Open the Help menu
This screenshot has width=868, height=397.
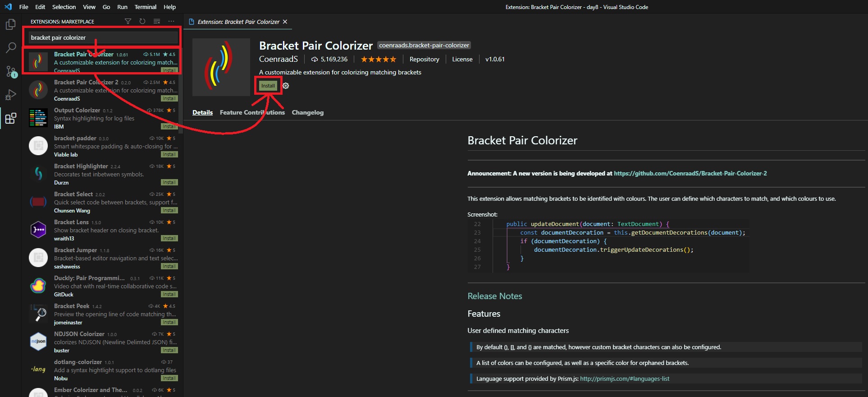(x=169, y=7)
